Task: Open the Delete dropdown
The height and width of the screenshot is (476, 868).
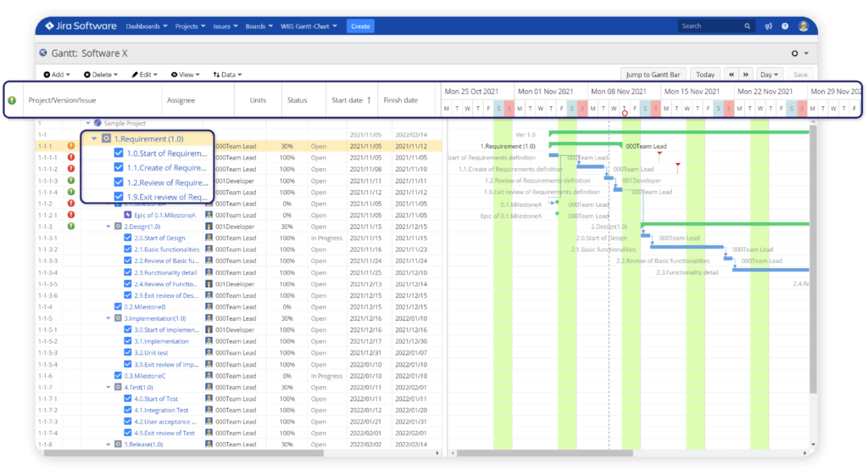Action: [x=100, y=75]
